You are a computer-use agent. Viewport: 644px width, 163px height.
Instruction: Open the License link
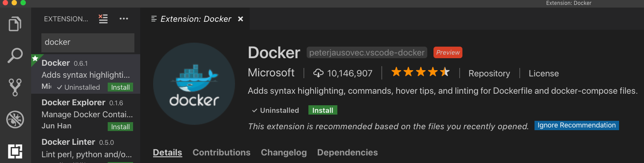(x=543, y=73)
